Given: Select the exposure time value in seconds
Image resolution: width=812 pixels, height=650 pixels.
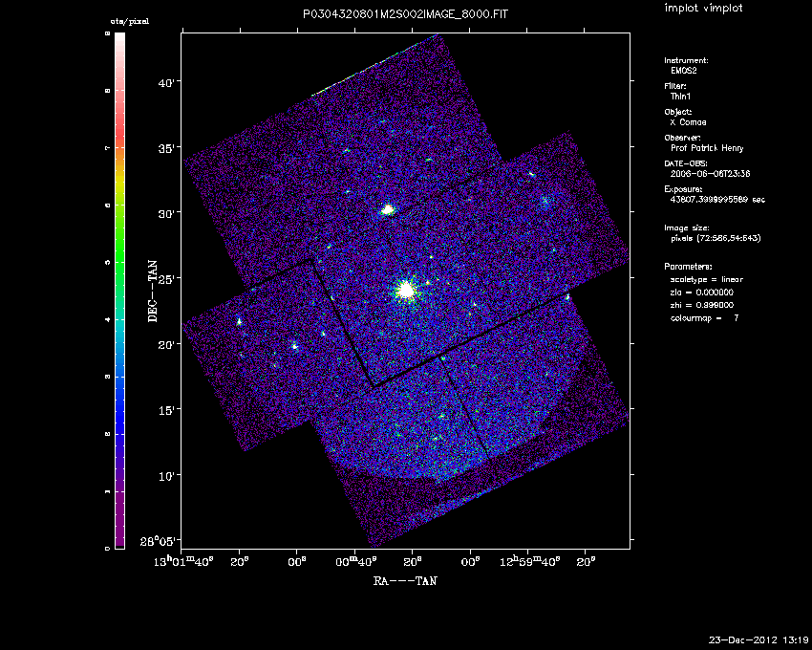Looking at the screenshot, I should [x=717, y=200].
